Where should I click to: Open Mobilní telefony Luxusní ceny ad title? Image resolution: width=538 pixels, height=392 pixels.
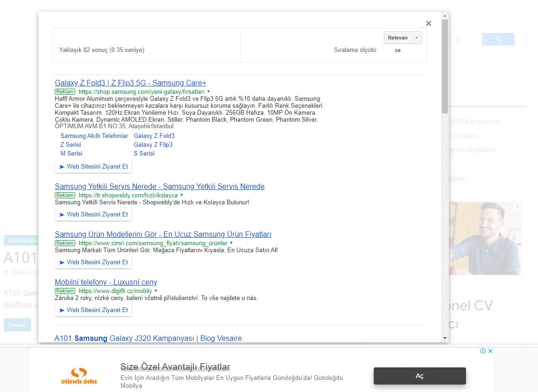click(106, 282)
